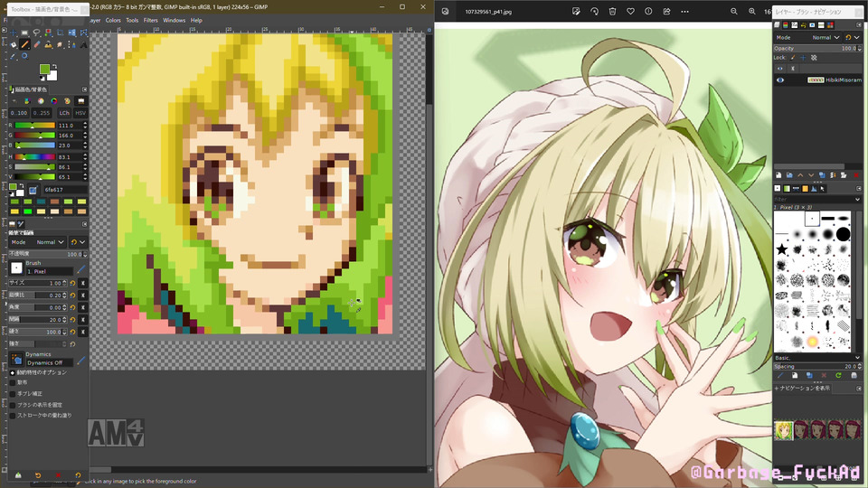
Task: Zoom out with minus magnifier in photo viewer
Action: pos(733,11)
